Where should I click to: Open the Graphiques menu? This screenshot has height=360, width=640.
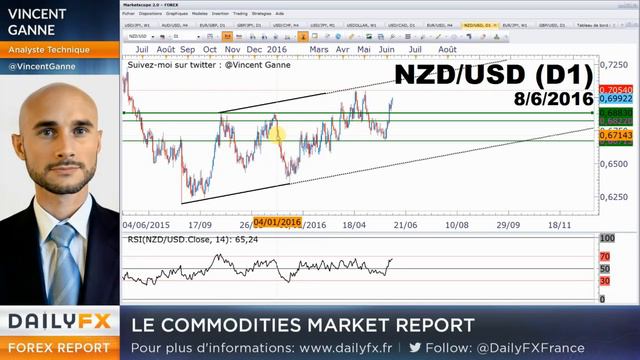[x=177, y=13]
